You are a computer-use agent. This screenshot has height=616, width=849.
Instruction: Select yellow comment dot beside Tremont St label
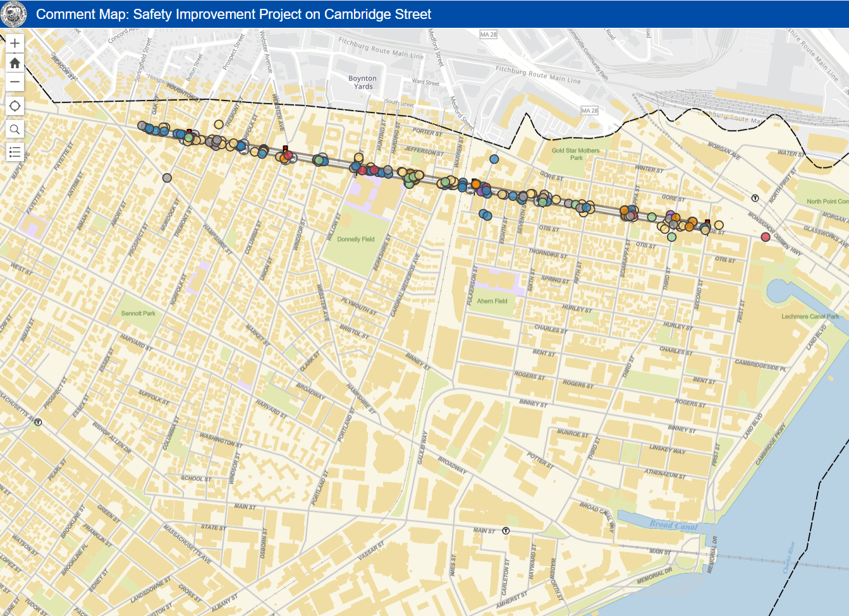click(219, 124)
